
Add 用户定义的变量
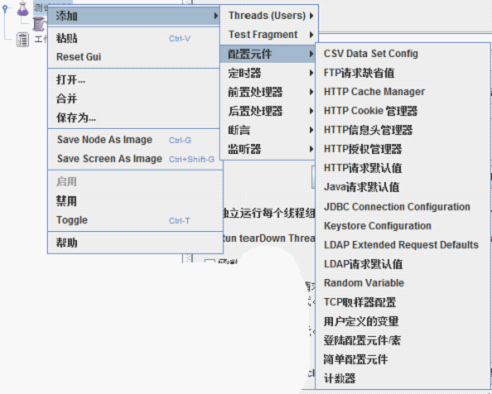click(403, 321)
